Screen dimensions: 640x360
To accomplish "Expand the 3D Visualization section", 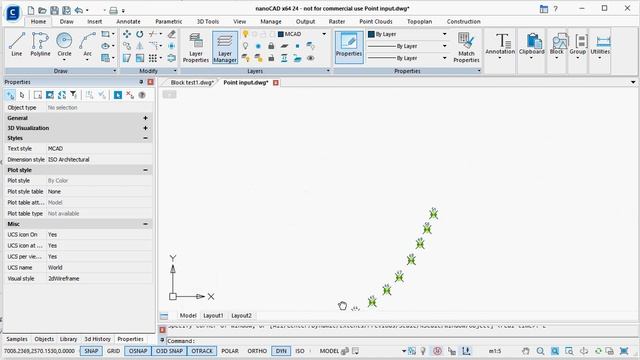I will pyautogui.click(x=145, y=128).
